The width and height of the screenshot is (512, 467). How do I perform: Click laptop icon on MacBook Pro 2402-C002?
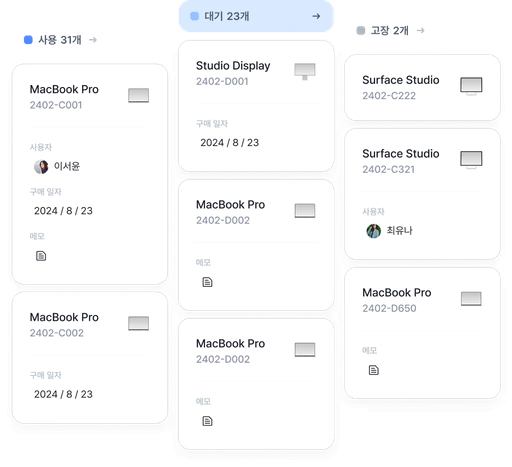(x=139, y=323)
